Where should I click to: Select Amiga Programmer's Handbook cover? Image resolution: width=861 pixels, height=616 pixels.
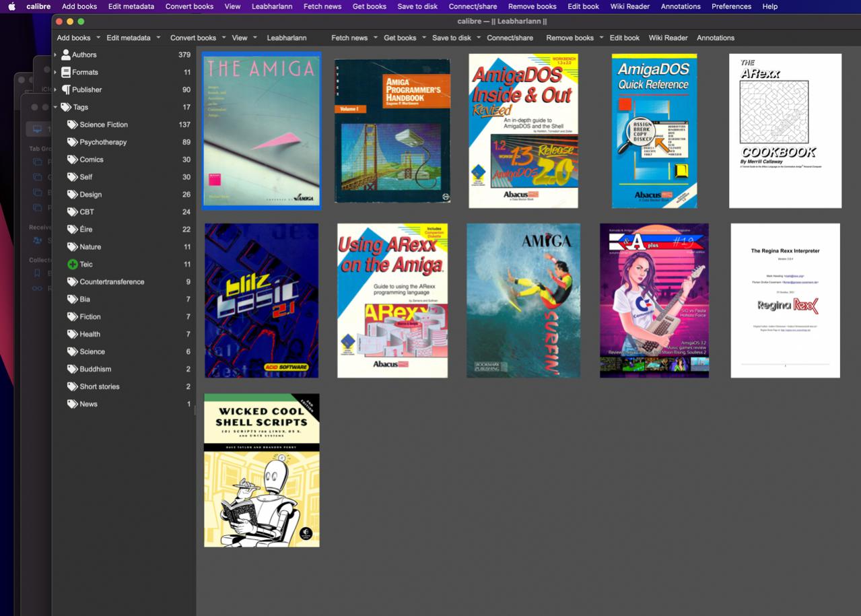pyautogui.click(x=392, y=131)
